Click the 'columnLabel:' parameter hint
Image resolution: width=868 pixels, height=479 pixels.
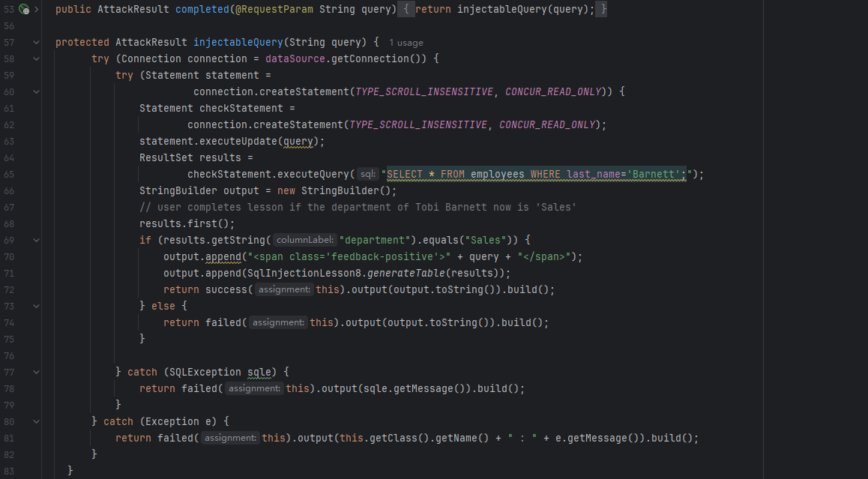click(305, 241)
